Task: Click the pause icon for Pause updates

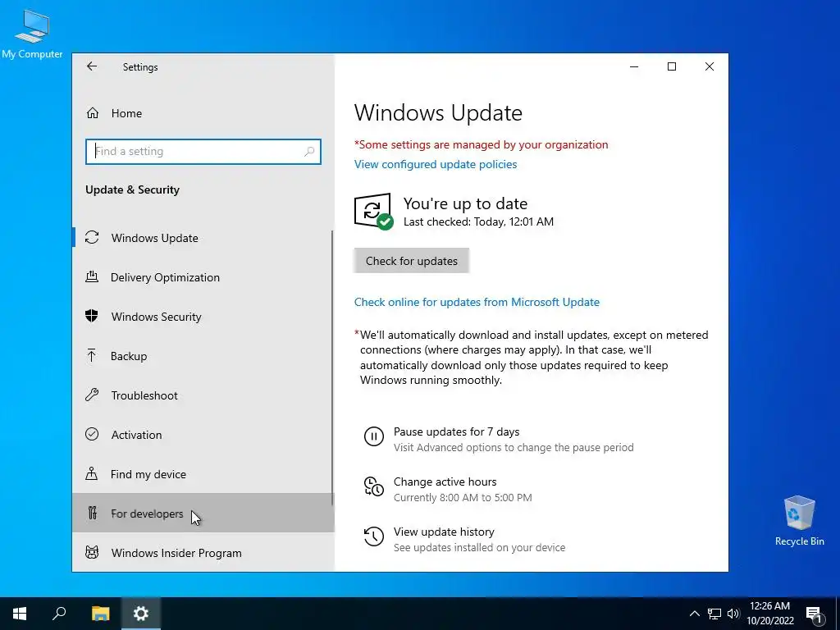Action: (374, 436)
